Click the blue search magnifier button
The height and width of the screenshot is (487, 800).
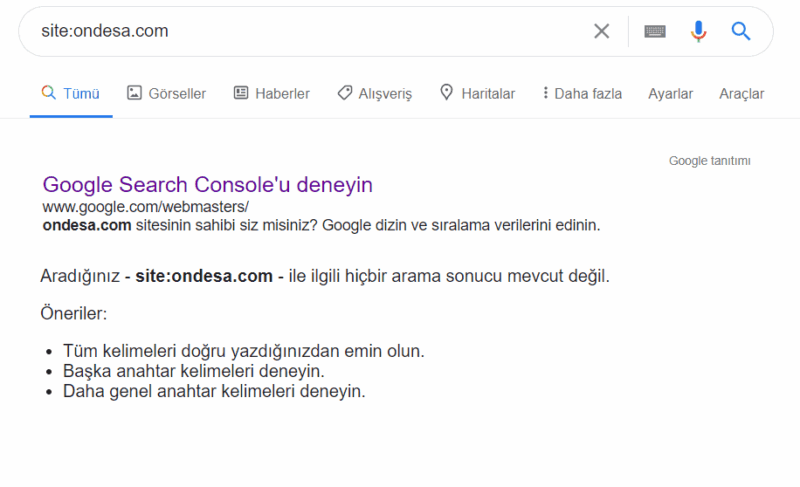[741, 31]
